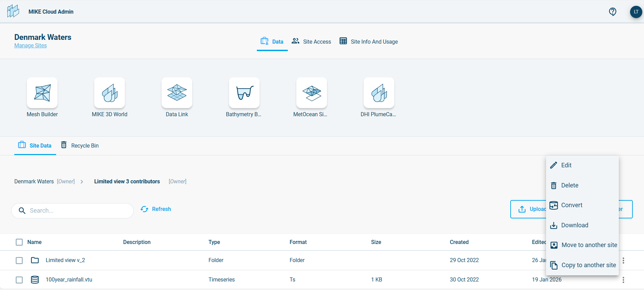The height and width of the screenshot is (290, 644).
Task: Open the three-dot menu for Limited view v_2
Action: (623, 260)
